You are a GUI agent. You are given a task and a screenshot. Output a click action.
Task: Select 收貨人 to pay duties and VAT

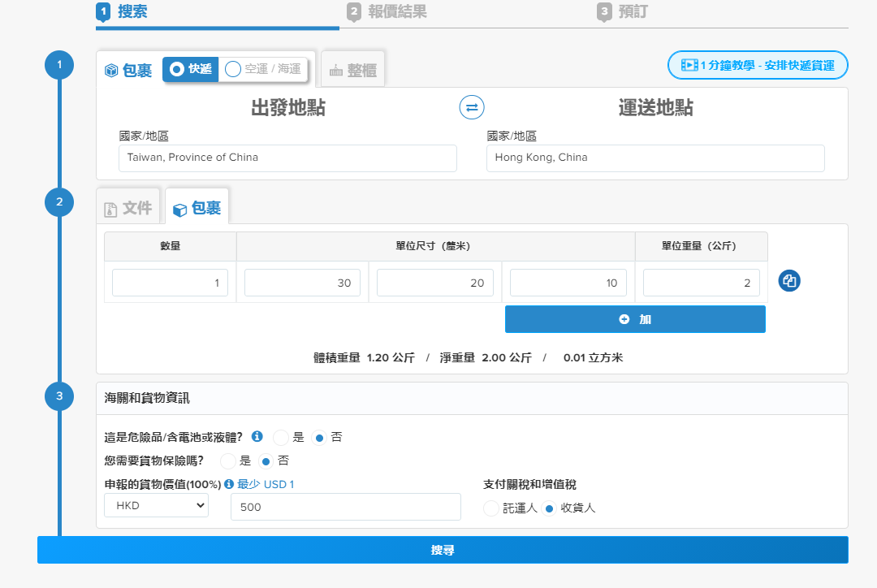click(x=549, y=508)
